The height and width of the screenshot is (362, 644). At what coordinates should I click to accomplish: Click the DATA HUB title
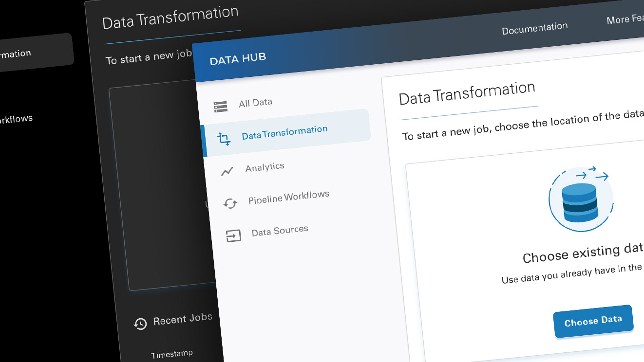[x=238, y=59]
